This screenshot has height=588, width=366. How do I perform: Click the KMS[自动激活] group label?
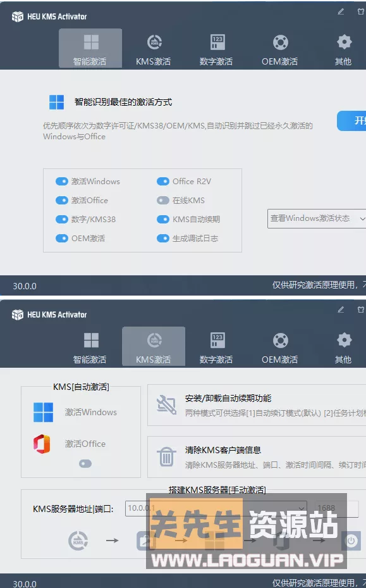tap(82, 387)
